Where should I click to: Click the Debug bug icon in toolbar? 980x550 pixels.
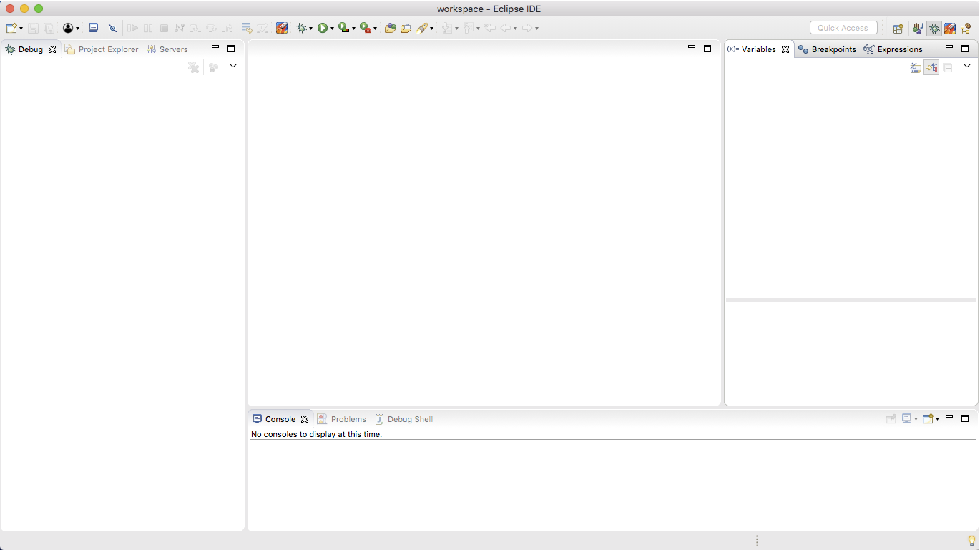coord(302,28)
